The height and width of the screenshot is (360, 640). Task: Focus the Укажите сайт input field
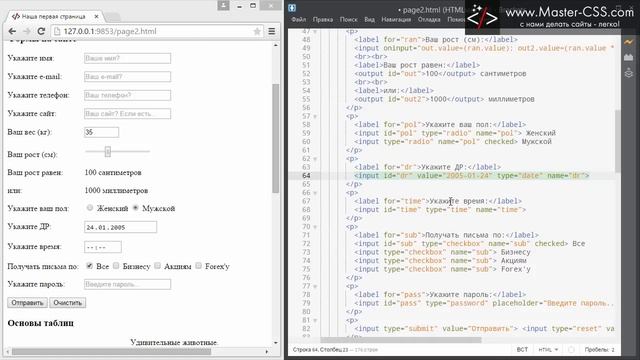click(x=127, y=113)
